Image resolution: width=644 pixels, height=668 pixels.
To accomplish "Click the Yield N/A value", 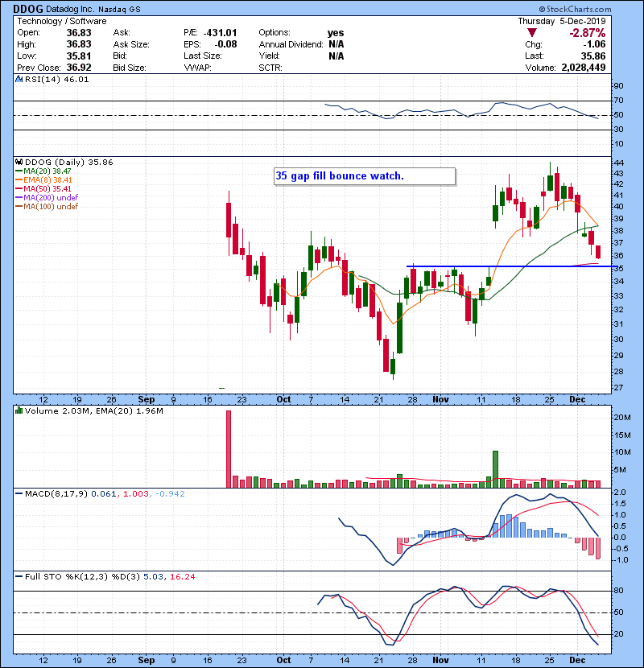I will click(336, 56).
